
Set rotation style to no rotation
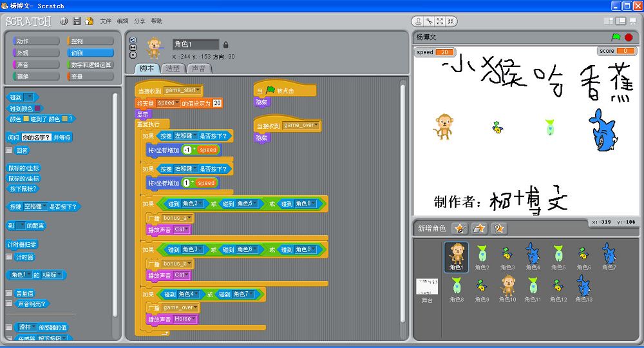click(133, 55)
